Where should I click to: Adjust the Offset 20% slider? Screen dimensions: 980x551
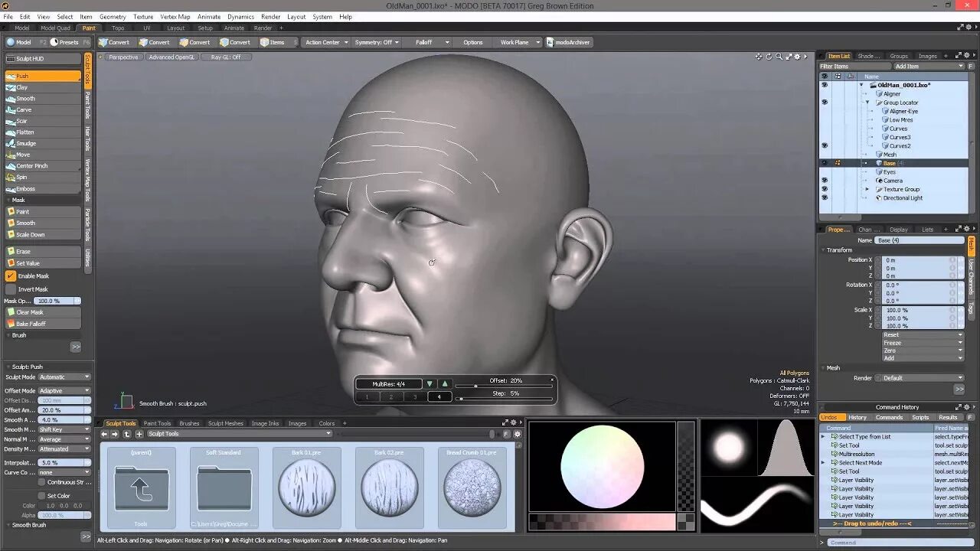tap(505, 386)
